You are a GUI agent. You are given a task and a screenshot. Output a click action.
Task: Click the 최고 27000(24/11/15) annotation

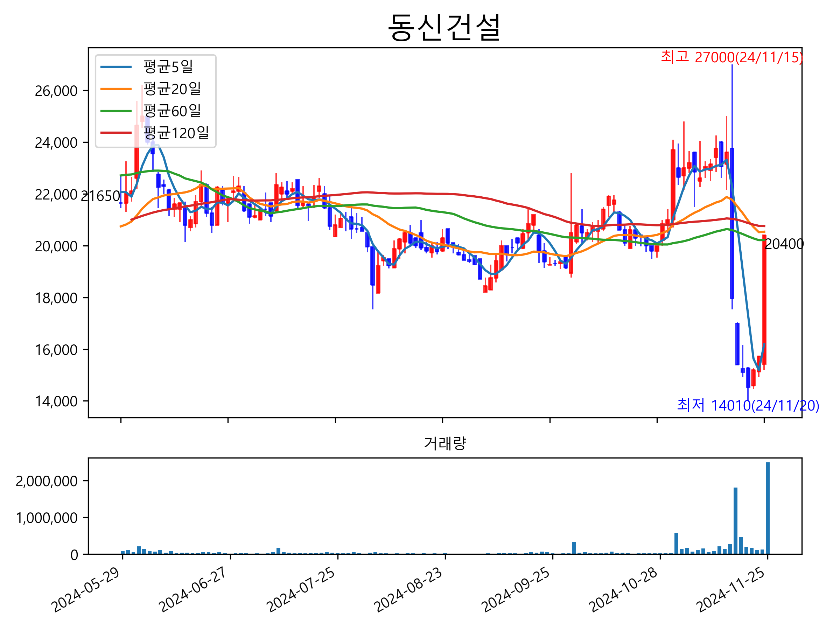[731, 57]
